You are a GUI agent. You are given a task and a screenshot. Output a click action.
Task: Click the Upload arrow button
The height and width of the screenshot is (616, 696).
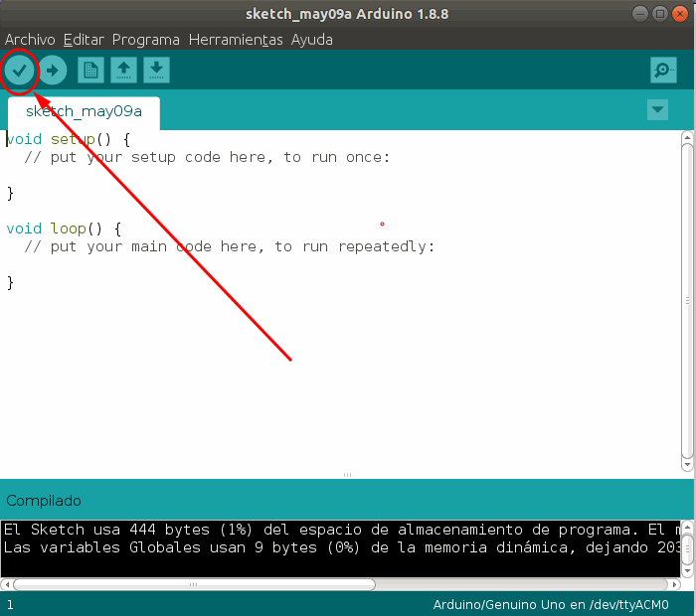coord(53,71)
